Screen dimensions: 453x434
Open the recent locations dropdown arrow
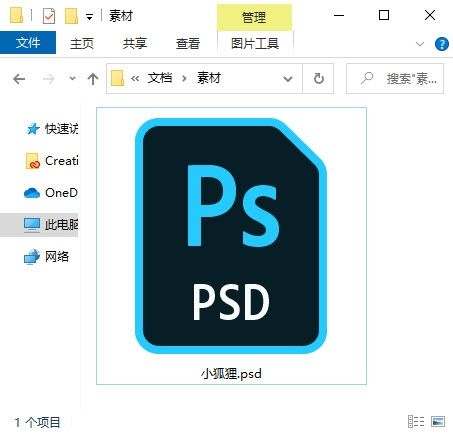(72, 79)
